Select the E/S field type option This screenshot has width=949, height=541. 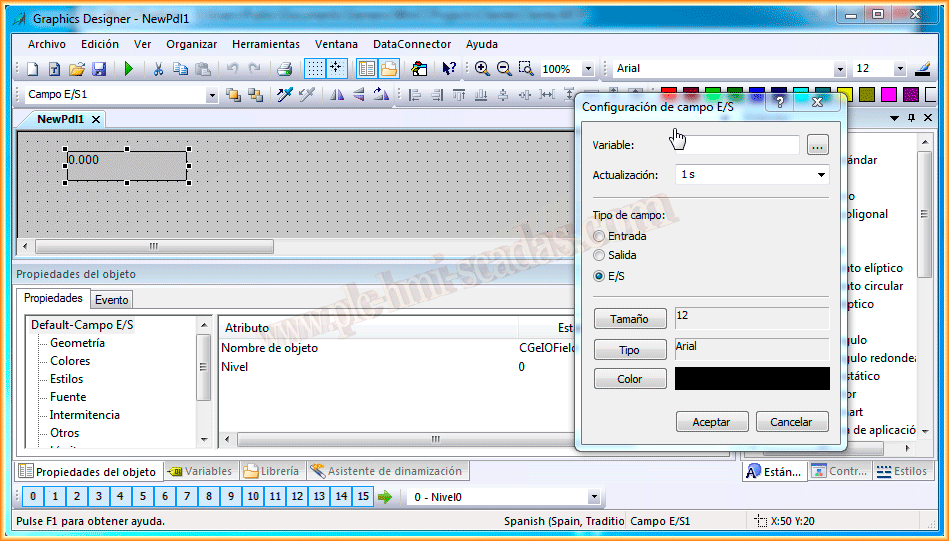[x=600, y=276]
